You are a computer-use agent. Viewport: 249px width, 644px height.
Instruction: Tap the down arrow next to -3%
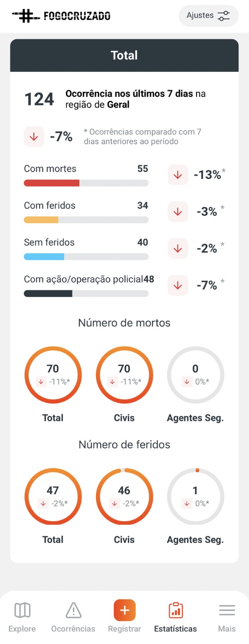click(x=178, y=212)
